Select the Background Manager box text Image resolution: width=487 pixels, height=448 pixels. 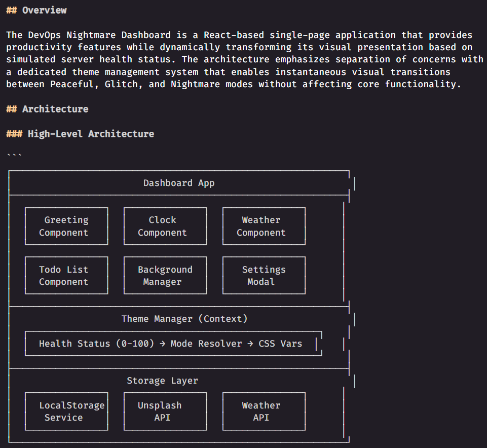pyautogui.click(x=165, y=276)
